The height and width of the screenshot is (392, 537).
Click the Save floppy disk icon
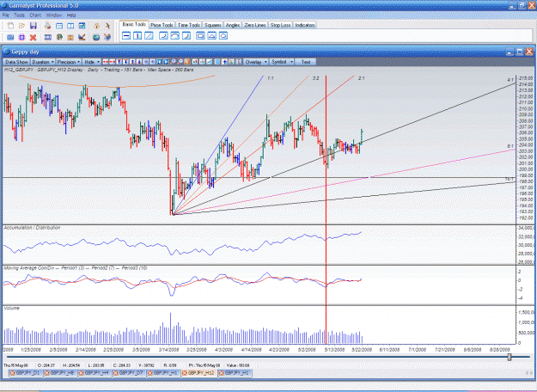(34, 26)
